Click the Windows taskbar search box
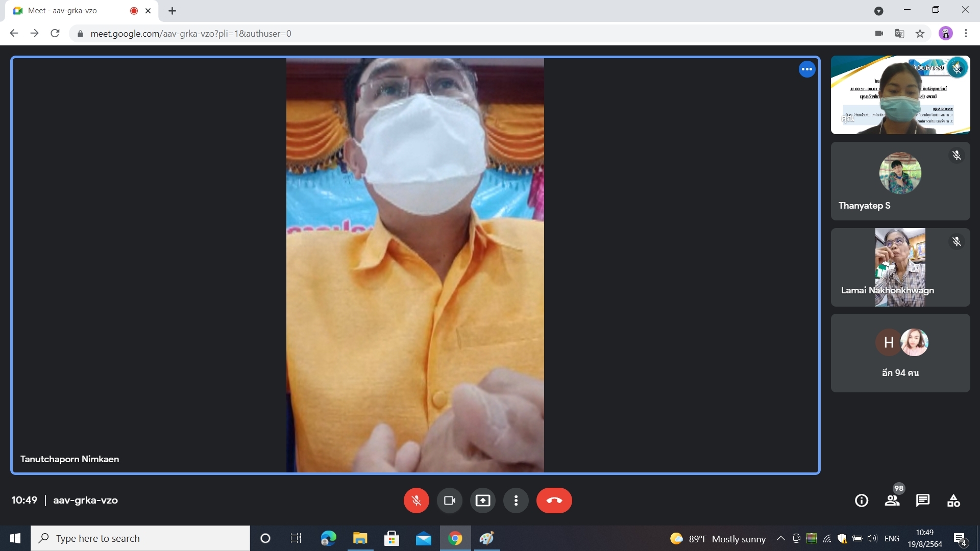 tap(140, 538)
